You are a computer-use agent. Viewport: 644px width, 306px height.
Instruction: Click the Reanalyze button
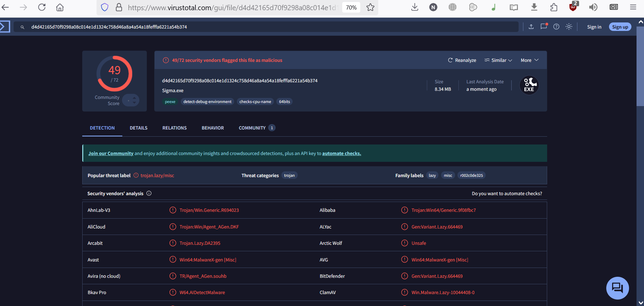tap(462, 60)
